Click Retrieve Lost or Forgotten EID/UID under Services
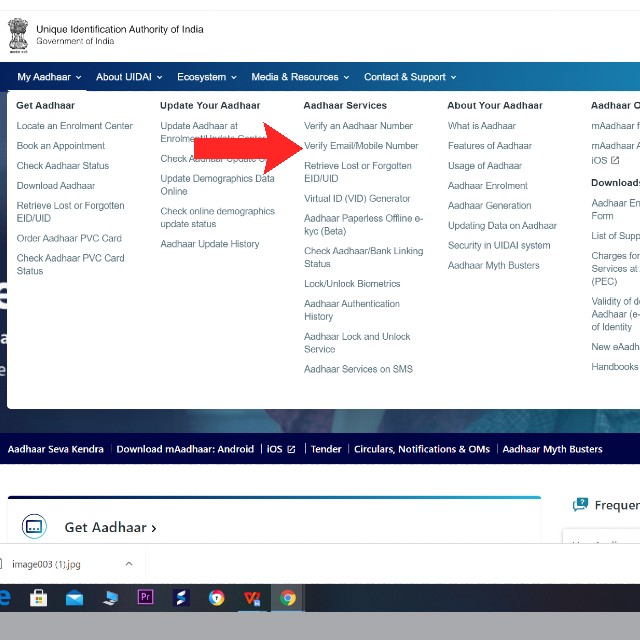The image size is (640, 640). 358,172
